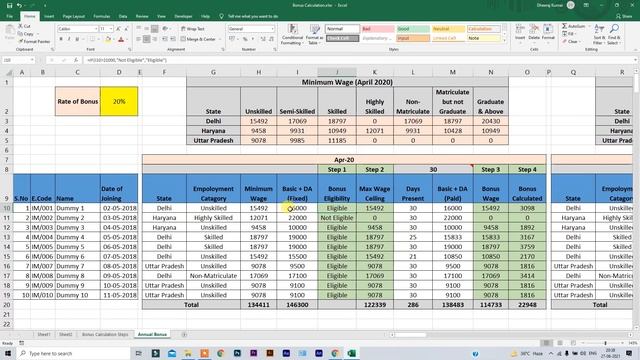The height and width of the screenshot is (360, 640).
Task: Toggle Bold formatting
Action: click(61, 39)
